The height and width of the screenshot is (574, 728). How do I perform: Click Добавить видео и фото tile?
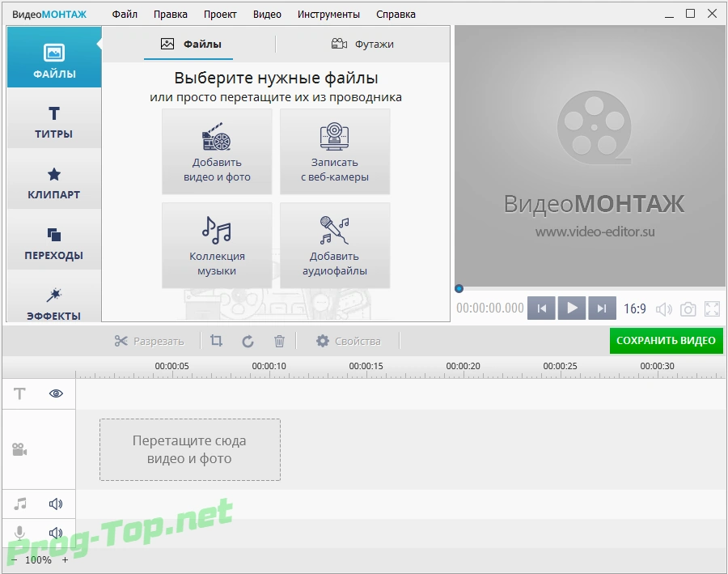pyautogui.click(x=217, y=151)
